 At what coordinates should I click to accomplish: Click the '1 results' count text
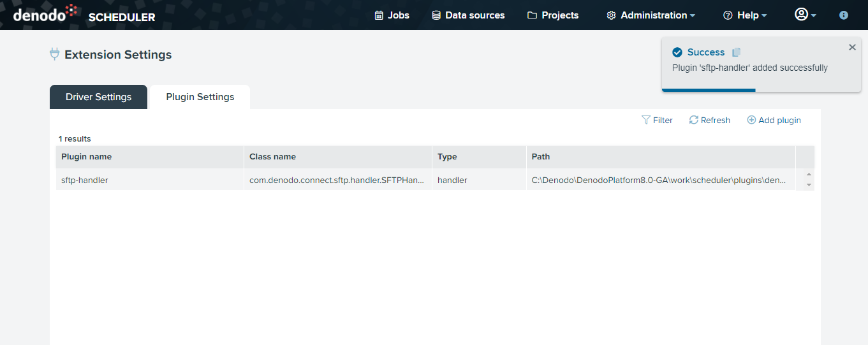pyautogui.click(x=75, y=138)
